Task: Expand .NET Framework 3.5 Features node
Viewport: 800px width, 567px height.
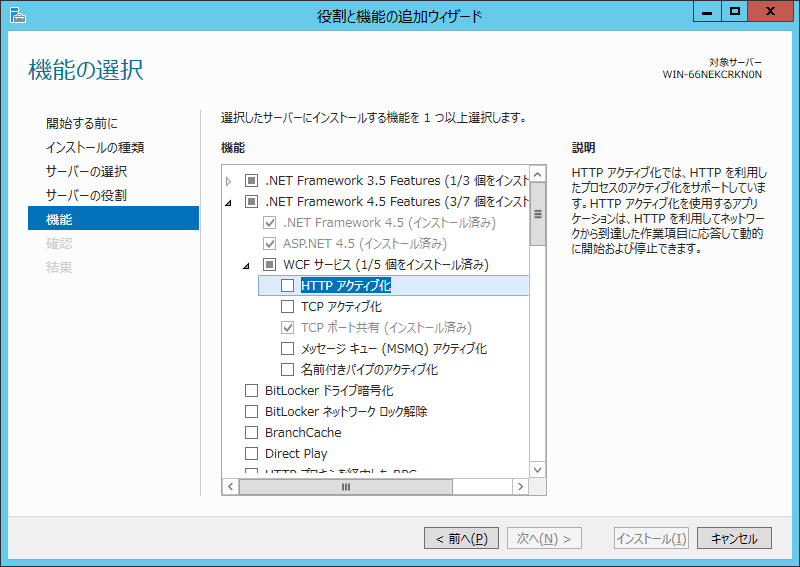Action: (229, 181)
